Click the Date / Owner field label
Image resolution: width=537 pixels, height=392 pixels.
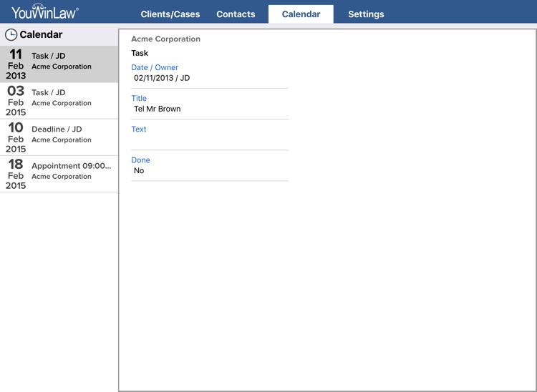point(155,67)
